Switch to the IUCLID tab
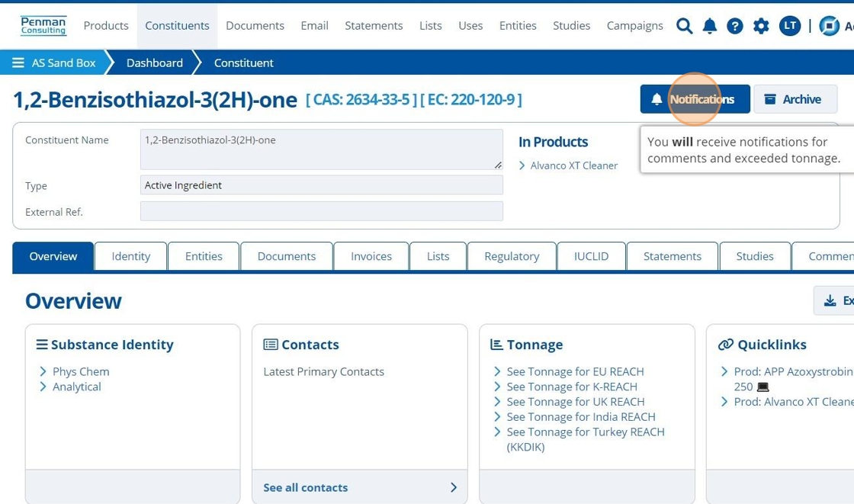Screen dimensions: 854x504 point(591,256)
